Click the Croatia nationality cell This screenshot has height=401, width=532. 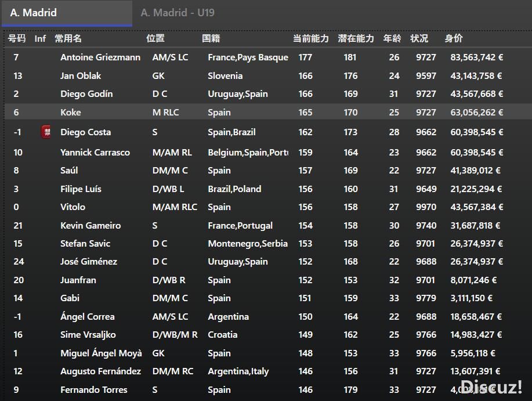pyautogui.click(x=223, y=335)
